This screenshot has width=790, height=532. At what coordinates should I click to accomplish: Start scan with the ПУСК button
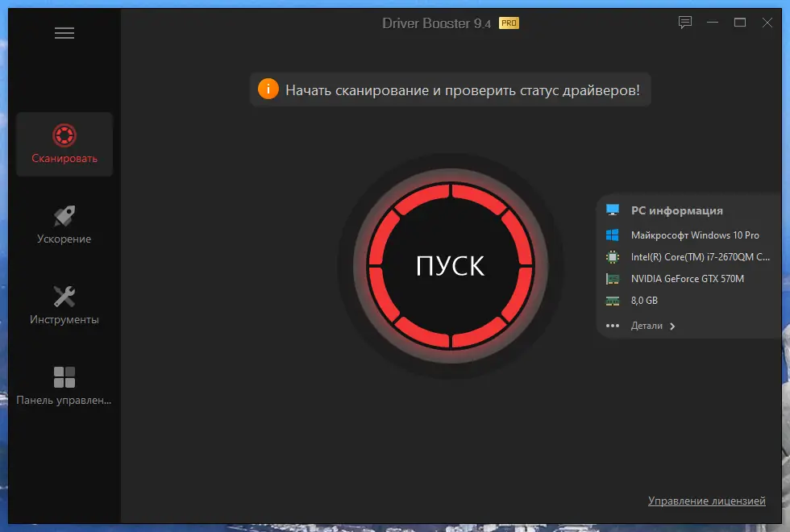coord(451,265)
